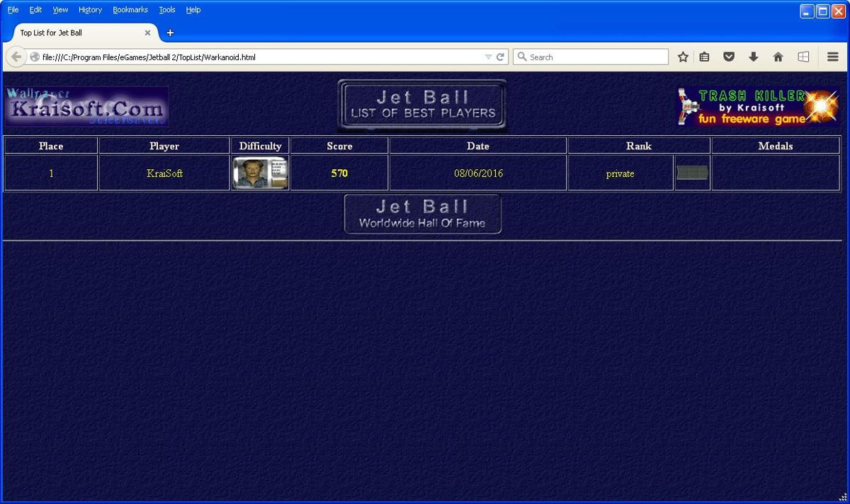The image size is (850, 504).
Task: Click the Kraisoft.Com logo banner
Action: pyautogui.click(x=86, y=106)
